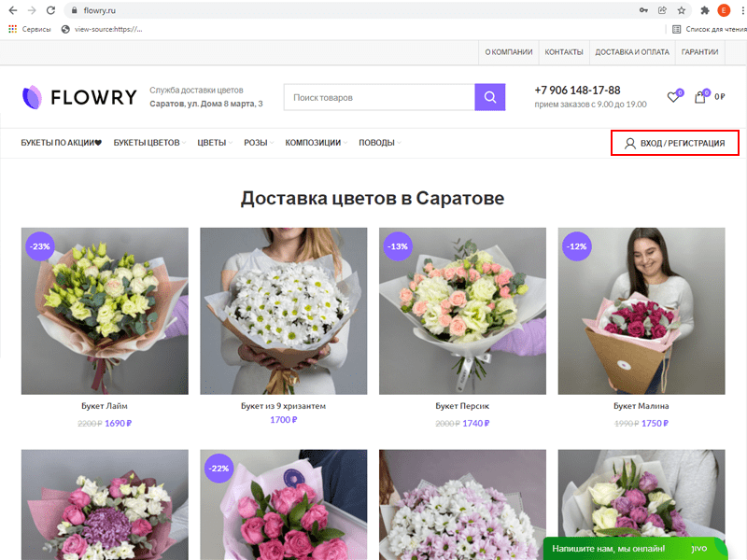The height and width of the screenshot is (560, 747).
Task: Open the О КОМПАНИИ page
Action: pyautogui.click(x=508, y=52)
